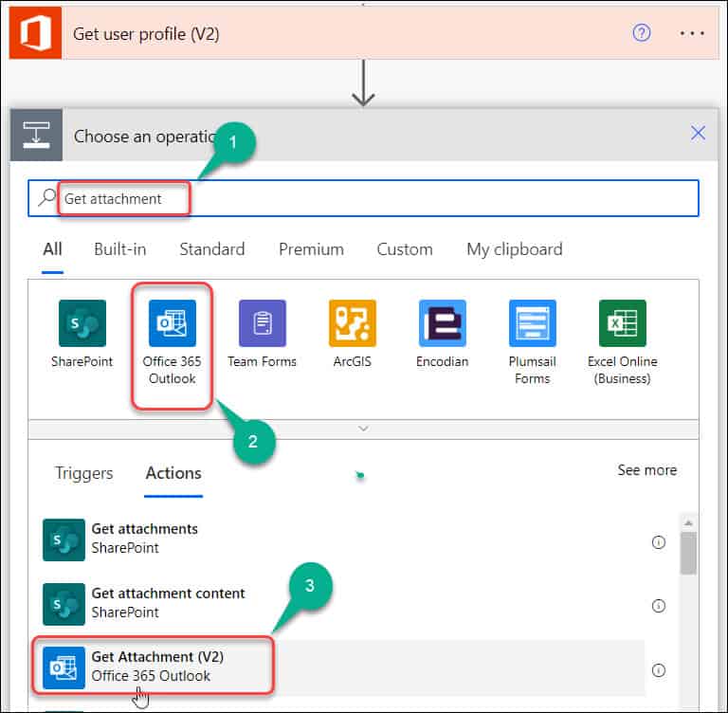Select the Team Forms connector

tap(263, 334)
